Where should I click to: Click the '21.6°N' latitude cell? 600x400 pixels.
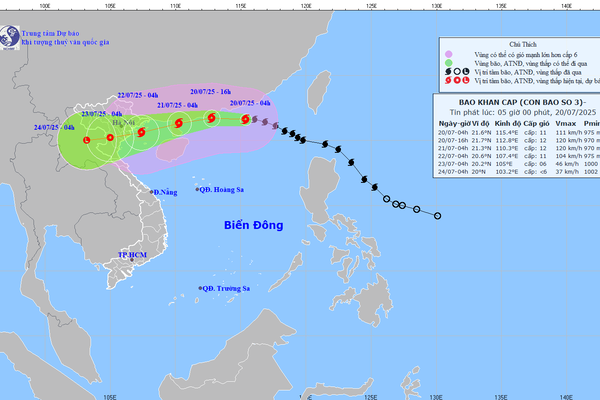click(x=481, y=132)
